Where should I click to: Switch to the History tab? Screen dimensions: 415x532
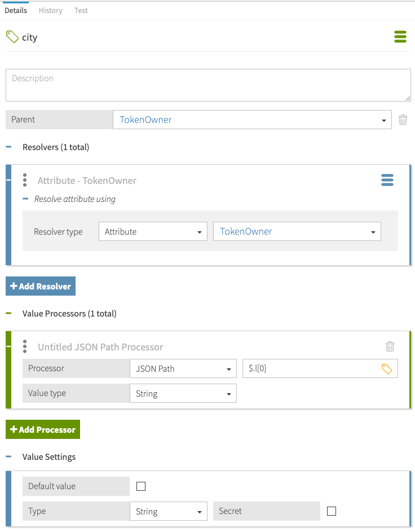[x=51, y=10]
